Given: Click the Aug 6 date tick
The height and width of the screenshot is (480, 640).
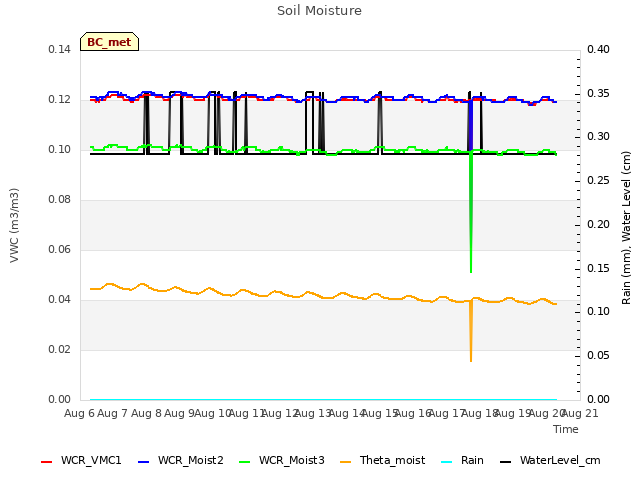Looking at the screenshot, I should point(79,413).
